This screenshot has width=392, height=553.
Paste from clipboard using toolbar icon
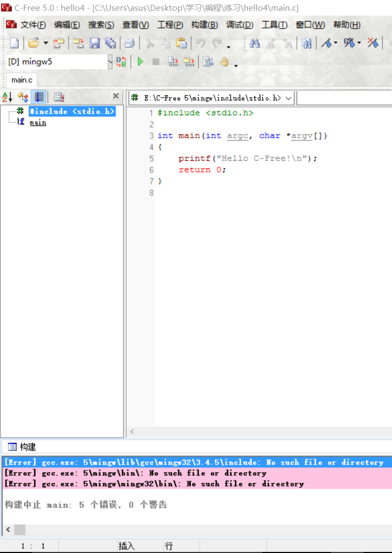pyautogui.click(x=182, y=43)
